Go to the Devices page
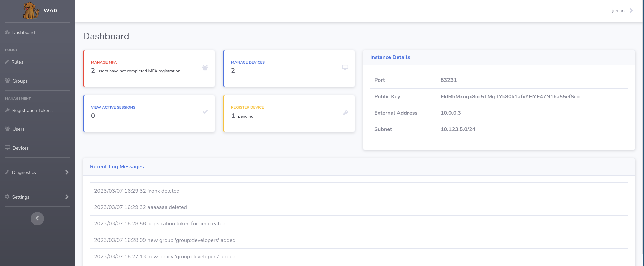The image size is (644, 266). coord(20,148)
